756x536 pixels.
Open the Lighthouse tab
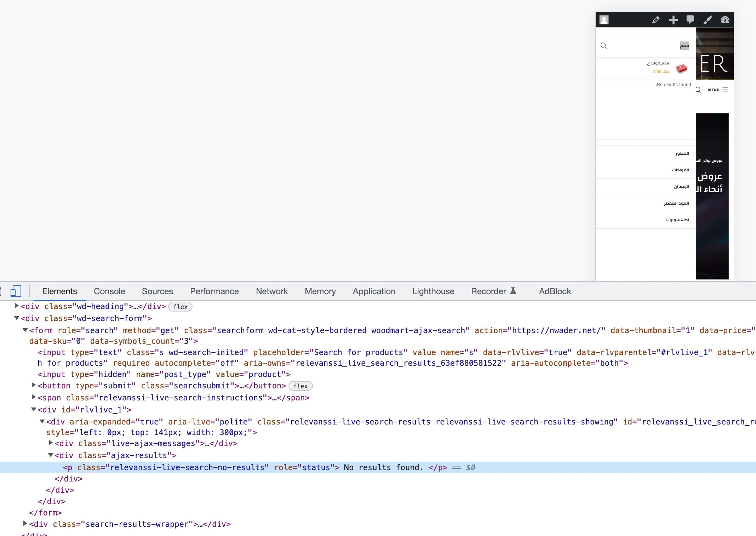[x=433, y=291]
